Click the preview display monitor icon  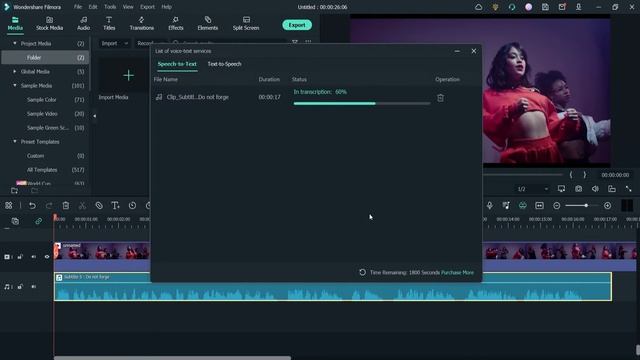562,189
